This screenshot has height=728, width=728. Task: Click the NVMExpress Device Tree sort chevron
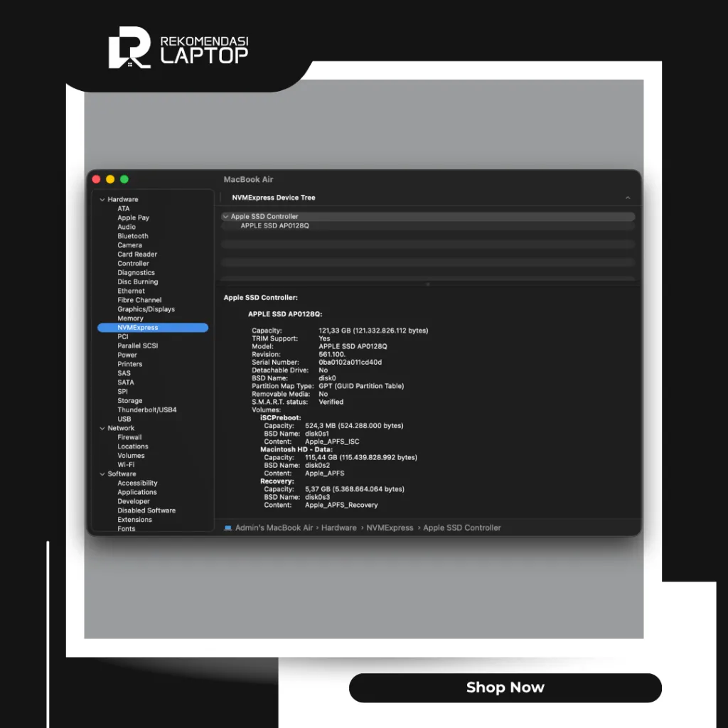click(x=628, y=198)
